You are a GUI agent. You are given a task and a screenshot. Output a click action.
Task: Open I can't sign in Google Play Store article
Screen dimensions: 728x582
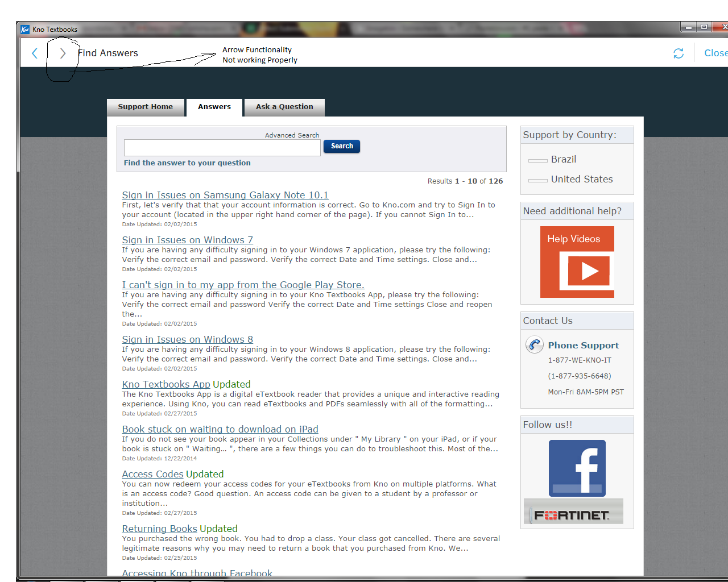tap(243, 285)
